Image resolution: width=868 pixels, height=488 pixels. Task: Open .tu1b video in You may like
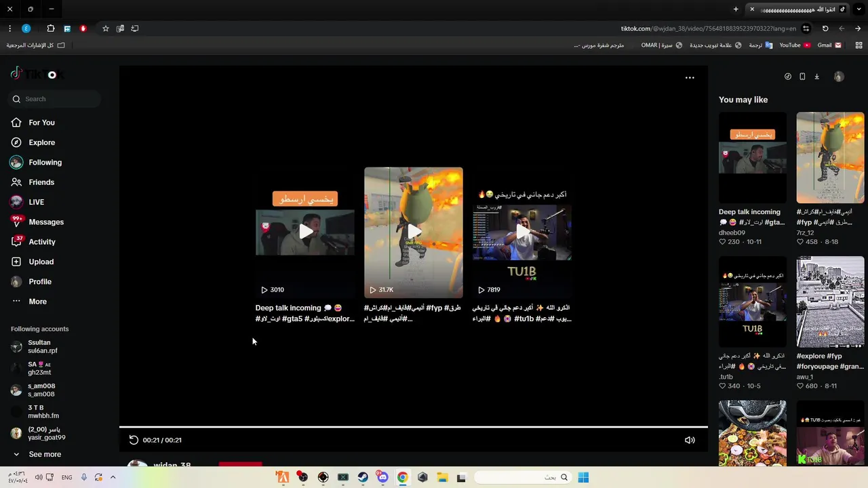point(753,302)
